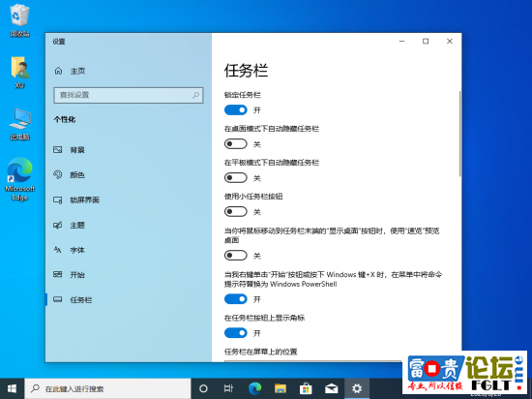Select the 颜色 palette icon in sidebar
532x399 pixels.
coord(58,174)
